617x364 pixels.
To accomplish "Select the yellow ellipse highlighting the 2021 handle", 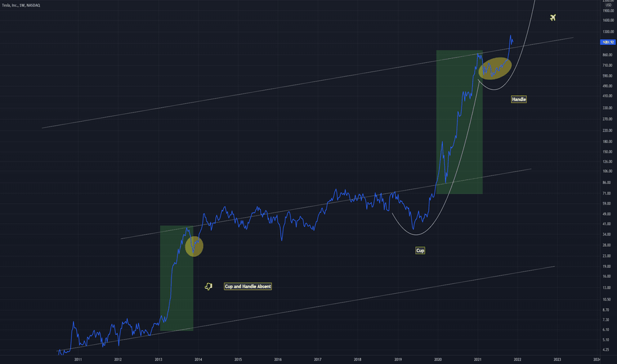I will coord(495,68).
